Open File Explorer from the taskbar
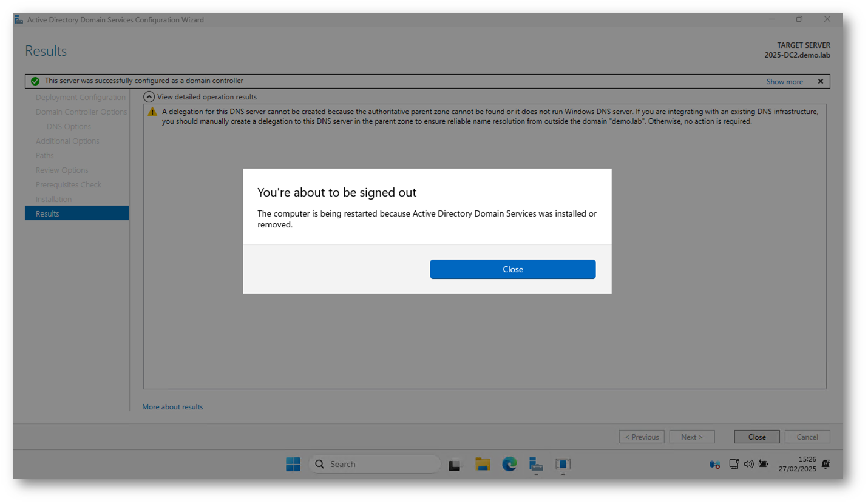The height and width of the screenshot is (504, 868). pos(483,465)
